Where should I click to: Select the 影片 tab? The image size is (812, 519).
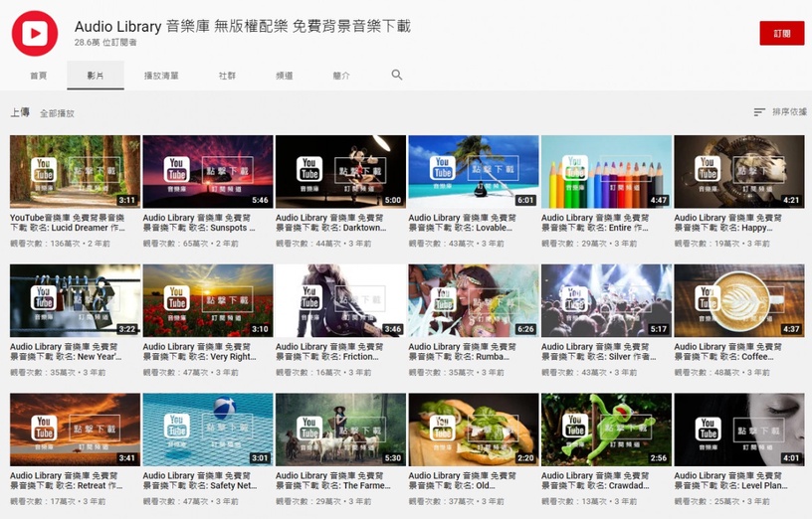[96, 76]
